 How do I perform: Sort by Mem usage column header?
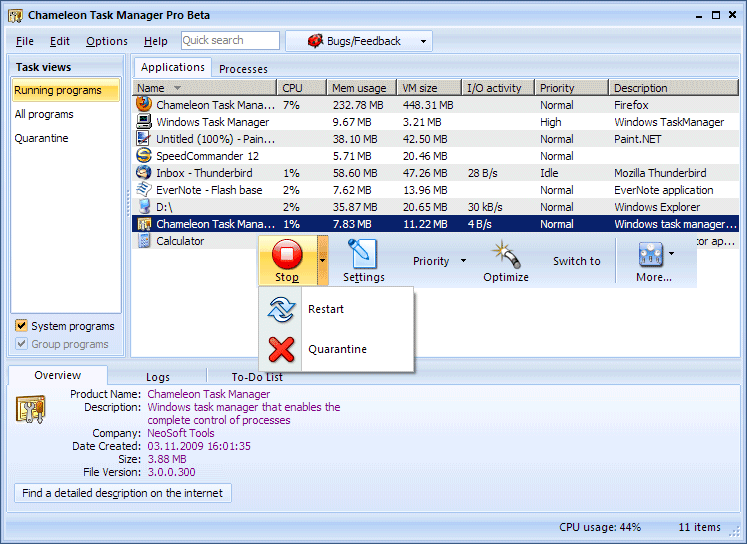[362, 88]
